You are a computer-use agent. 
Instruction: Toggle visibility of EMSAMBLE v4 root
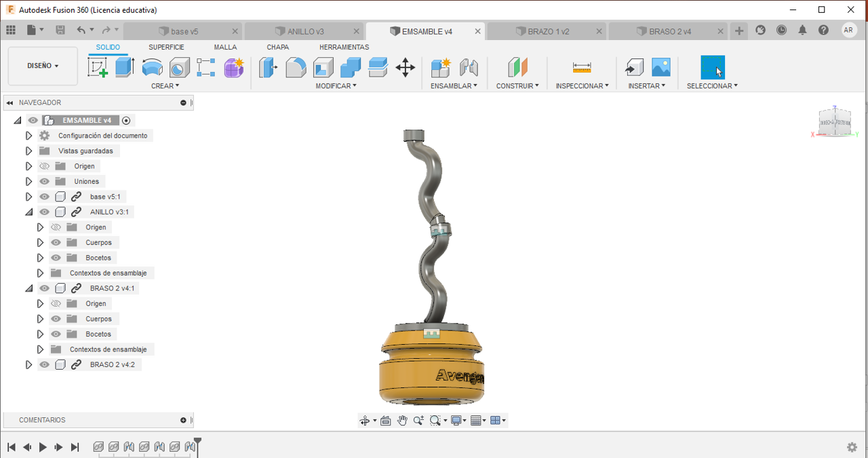pos(33,120)
